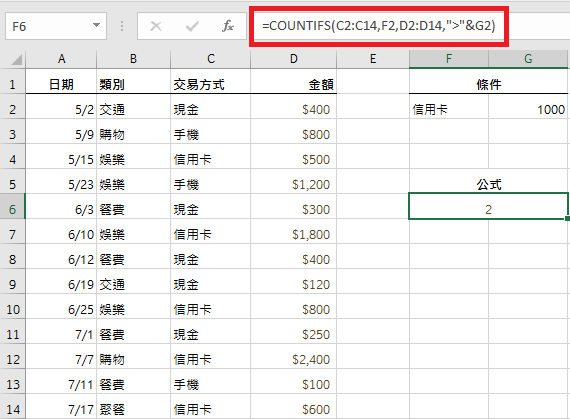Click the result cell showing 2
570x419 pixels.
[x=488, y=210]
